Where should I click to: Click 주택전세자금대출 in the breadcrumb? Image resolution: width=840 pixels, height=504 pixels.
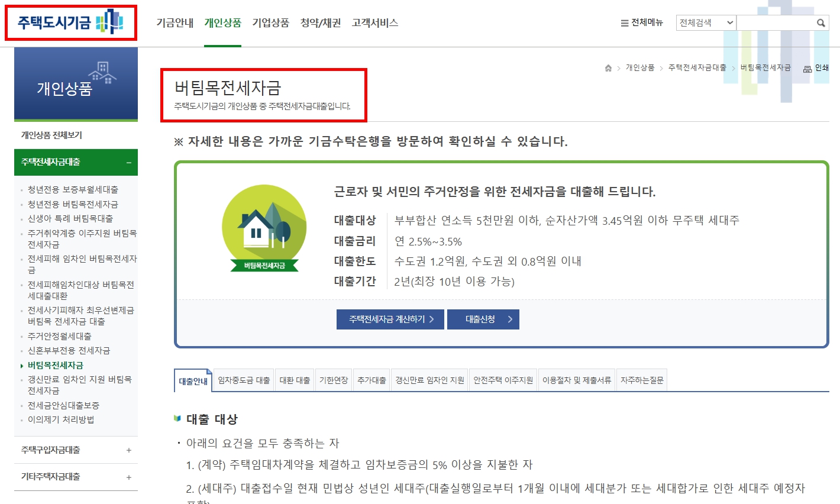tap(697, 68)
